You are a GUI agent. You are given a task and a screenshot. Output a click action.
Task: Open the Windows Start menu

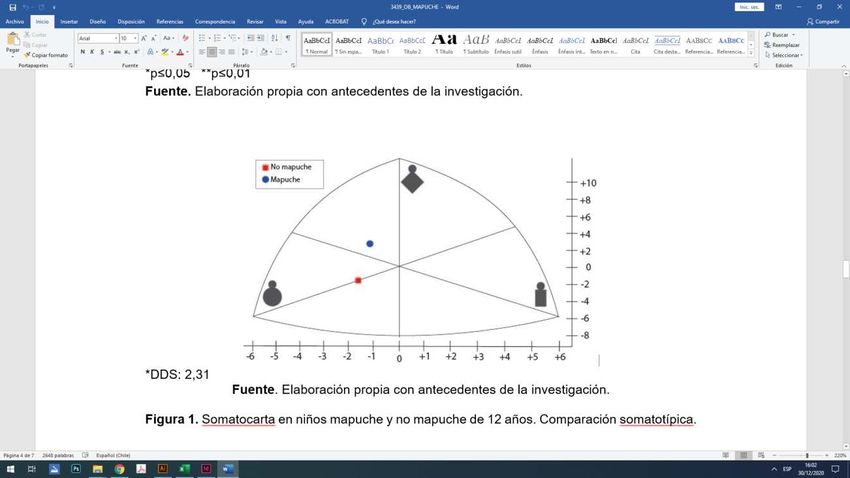[x=10, y=469]
